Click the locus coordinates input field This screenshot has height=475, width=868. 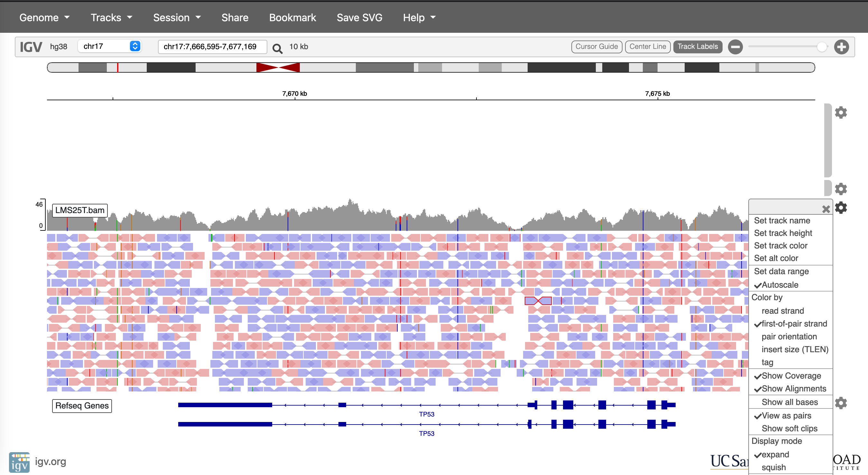(212, 47)
